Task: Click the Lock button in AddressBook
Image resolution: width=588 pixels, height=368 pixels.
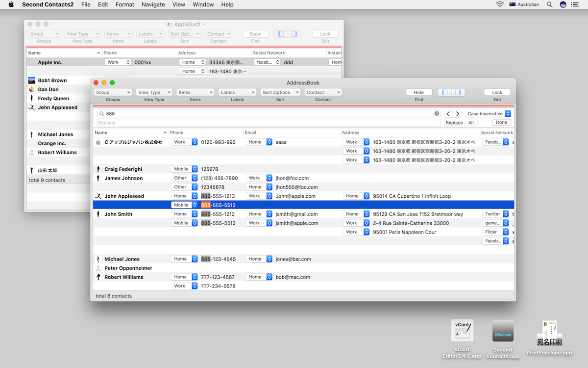Action: click(497, 92)
